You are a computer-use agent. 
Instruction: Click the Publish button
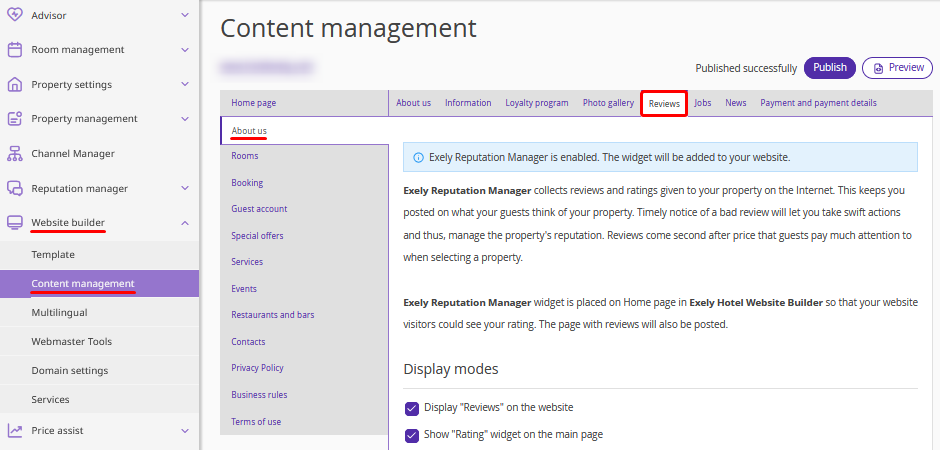[830, 68]
